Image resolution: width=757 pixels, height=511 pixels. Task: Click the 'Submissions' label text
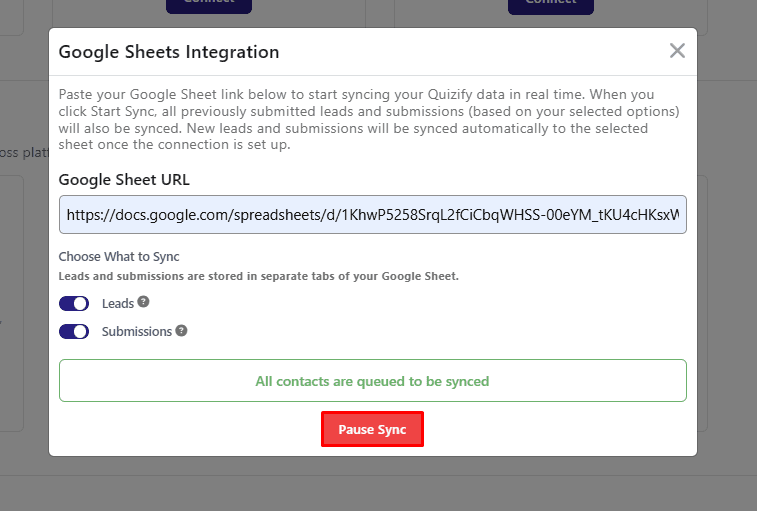pos(137,332)
